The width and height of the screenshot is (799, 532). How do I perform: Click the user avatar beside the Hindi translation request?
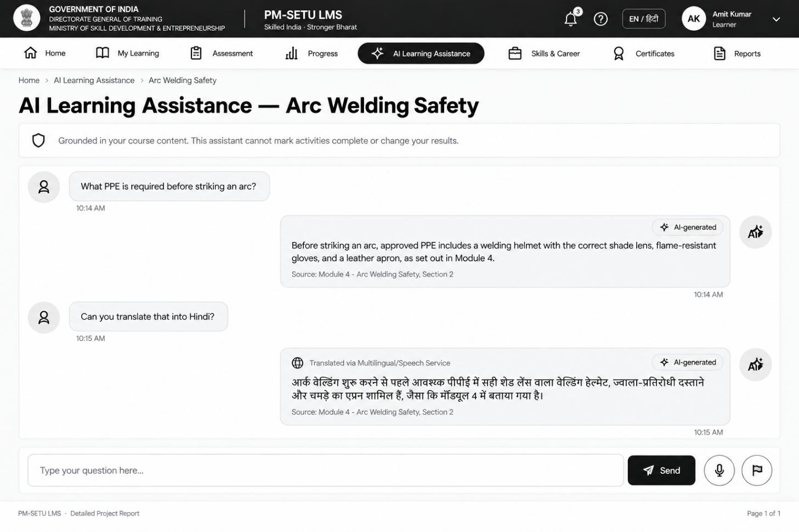[44, 317]
